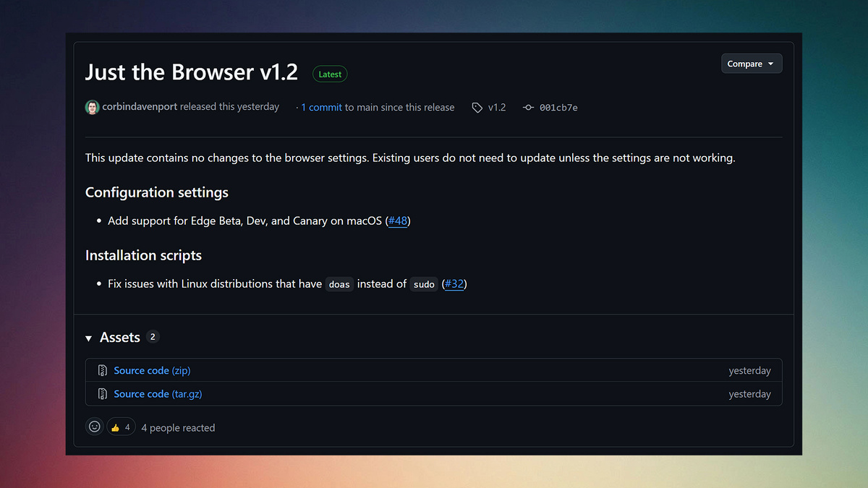Open corbindavenport's profile link

tap(140, 106)
